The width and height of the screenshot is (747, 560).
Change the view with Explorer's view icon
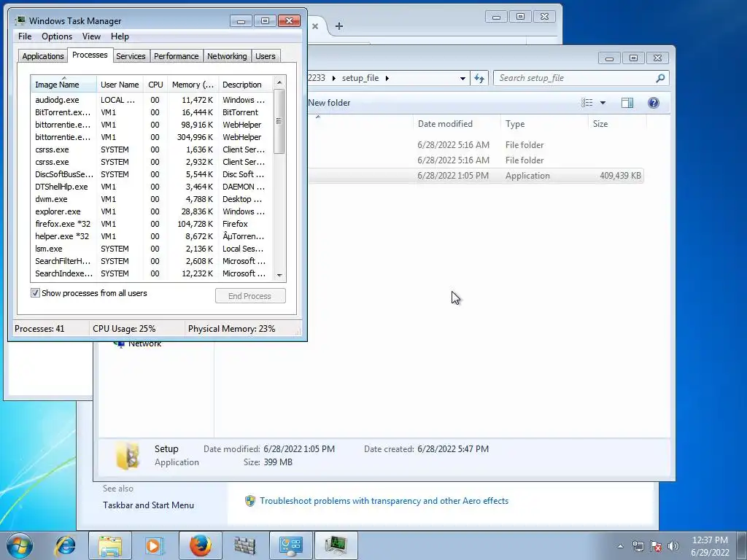point(587,103)
